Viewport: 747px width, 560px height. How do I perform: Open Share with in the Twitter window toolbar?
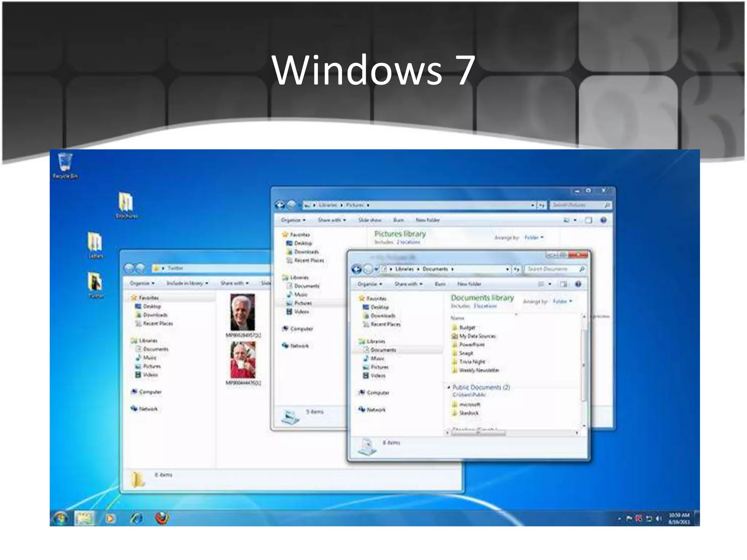235,283
